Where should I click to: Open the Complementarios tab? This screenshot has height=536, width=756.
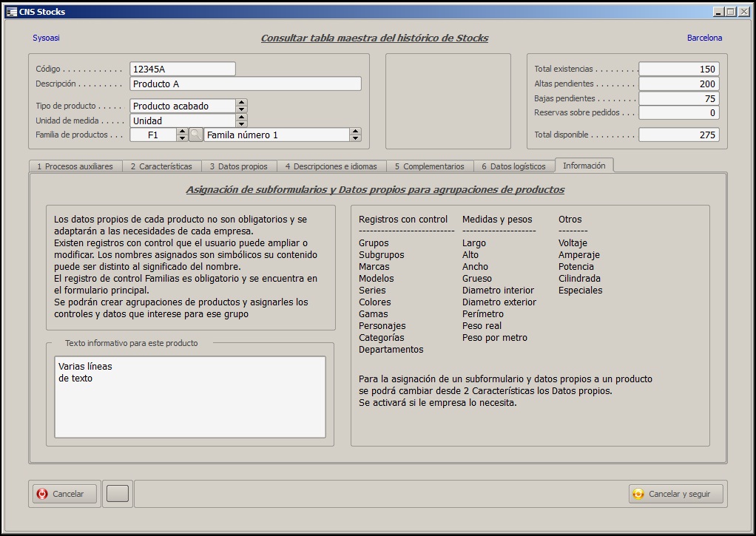(430, 166)
